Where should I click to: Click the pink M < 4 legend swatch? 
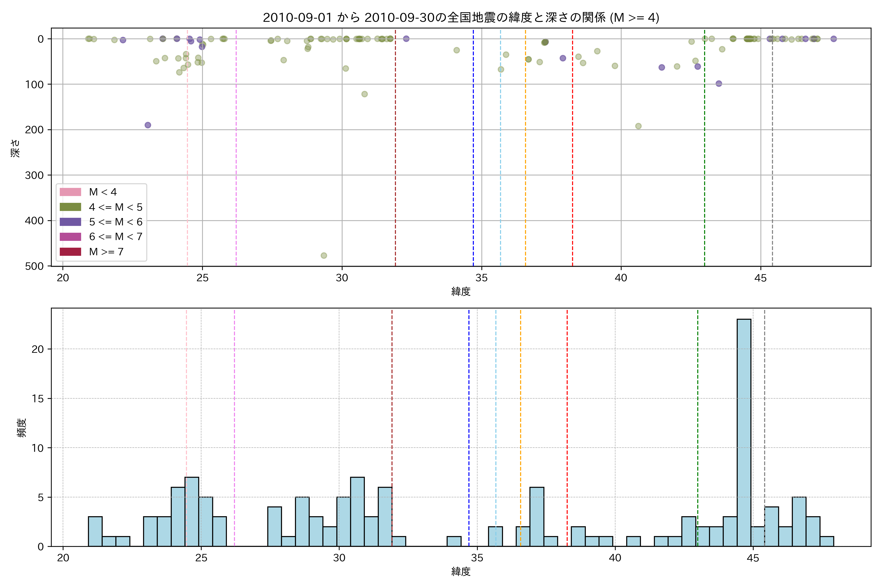(70, 192)
